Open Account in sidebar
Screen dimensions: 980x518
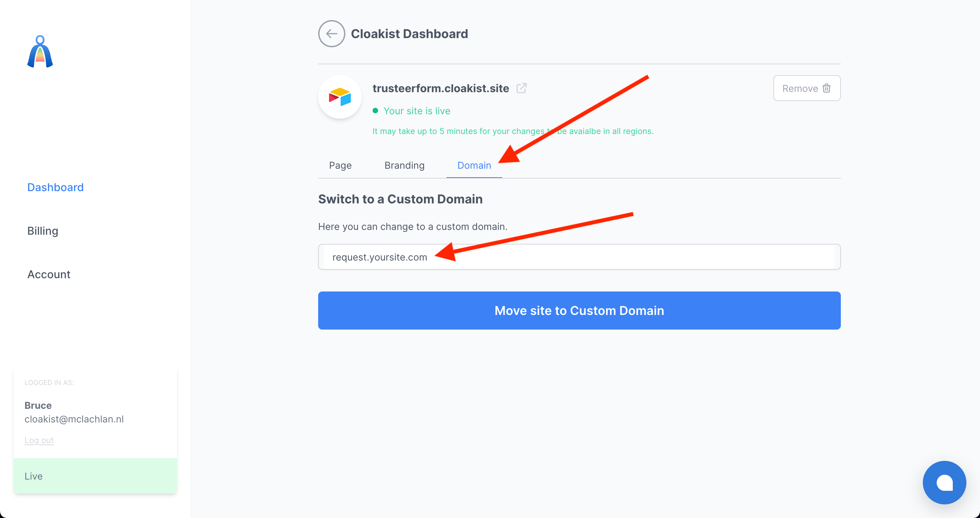49,274
